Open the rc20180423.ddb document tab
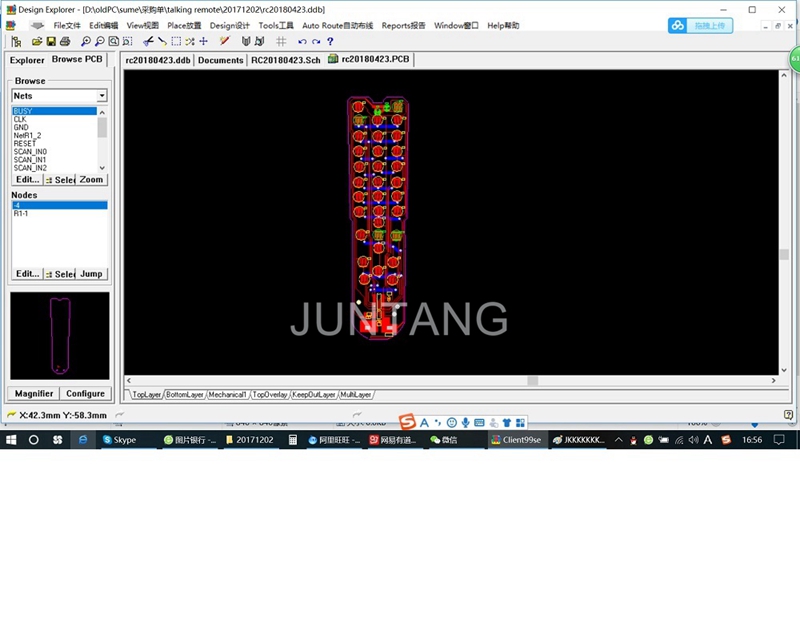This screenshot has width=800, height=638. [158, 60]
